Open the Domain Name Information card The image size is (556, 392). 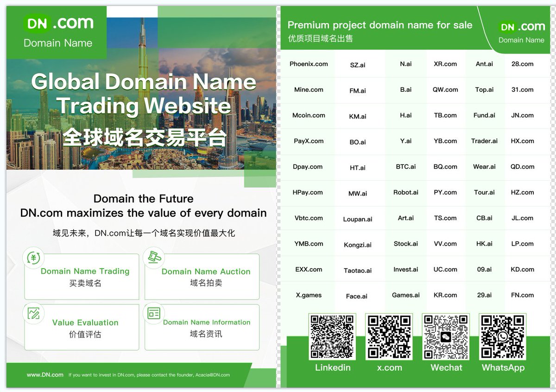202,327
